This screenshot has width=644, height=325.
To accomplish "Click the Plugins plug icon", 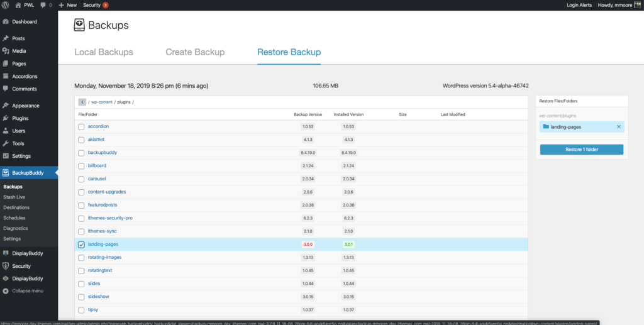I will 5,118.
